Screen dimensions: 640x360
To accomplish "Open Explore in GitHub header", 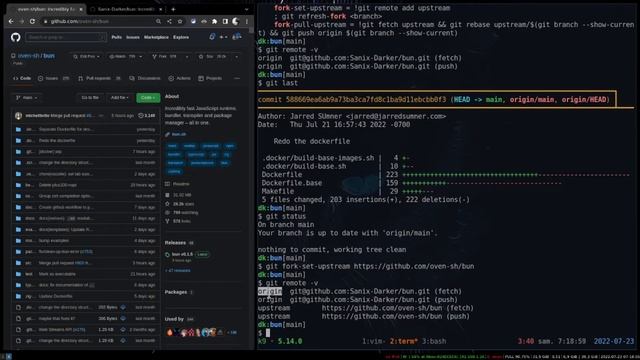I will coord(181,37).
